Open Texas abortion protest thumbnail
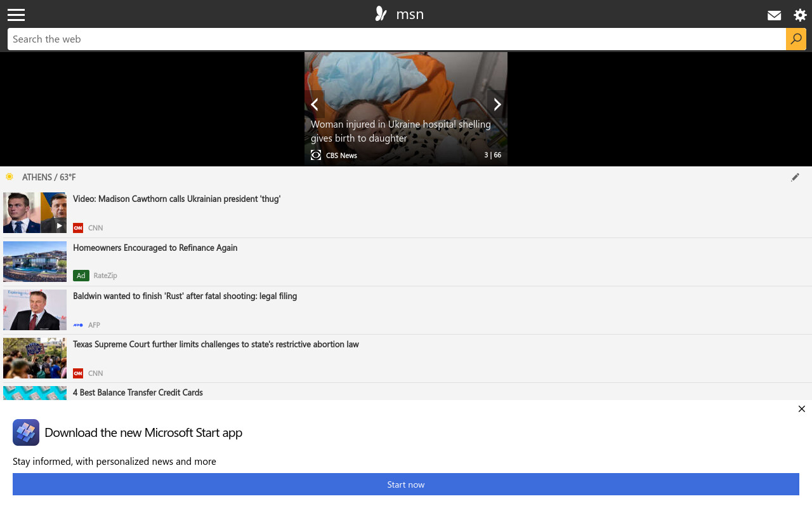812x508 pixels. 35,358
